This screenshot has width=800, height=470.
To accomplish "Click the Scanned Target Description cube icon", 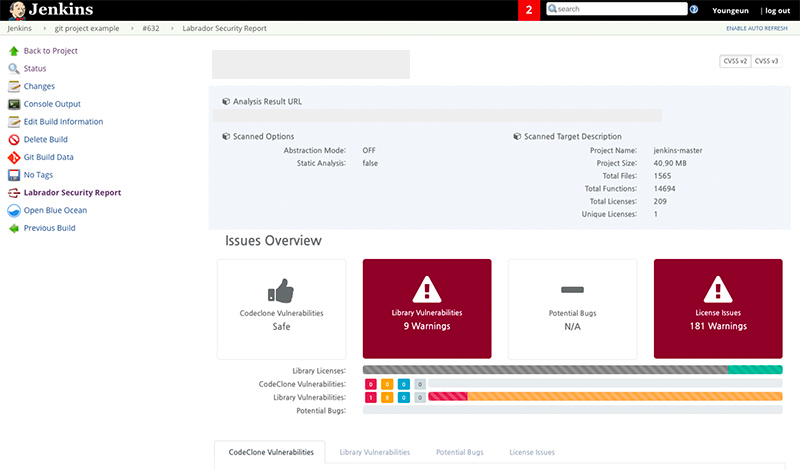I will click(x=517, y=136).
